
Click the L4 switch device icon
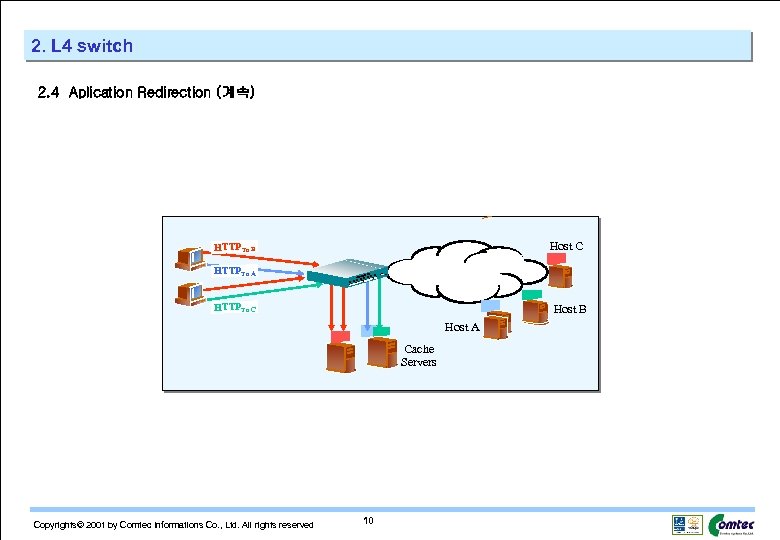point(347,272)
